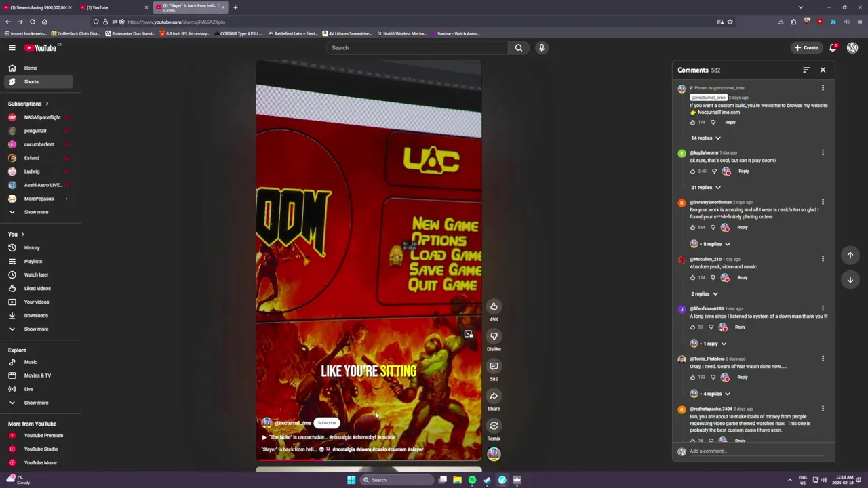The image size is (868, 488).
Task: Open the @nocturnal_time channel name
Action: [293, 423]
